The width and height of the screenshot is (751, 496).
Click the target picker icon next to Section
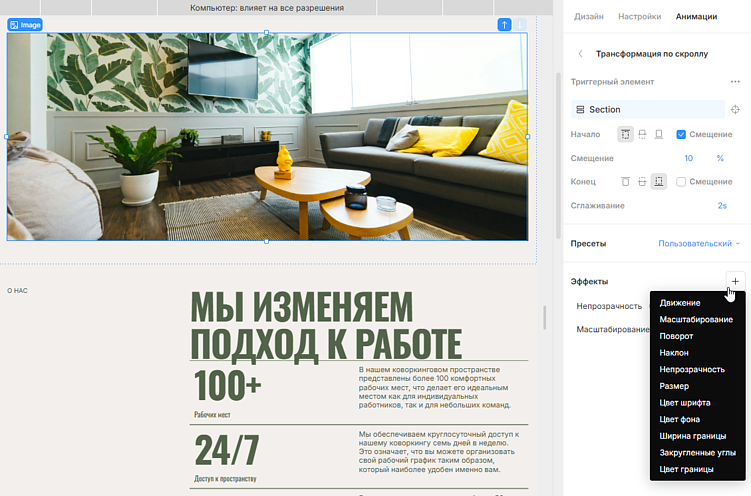(735, 110)
